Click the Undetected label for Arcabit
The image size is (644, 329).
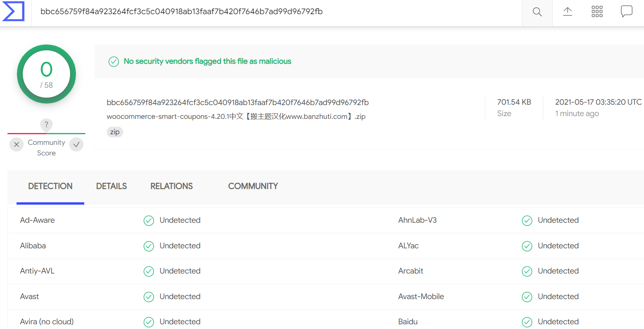point(558,271)
